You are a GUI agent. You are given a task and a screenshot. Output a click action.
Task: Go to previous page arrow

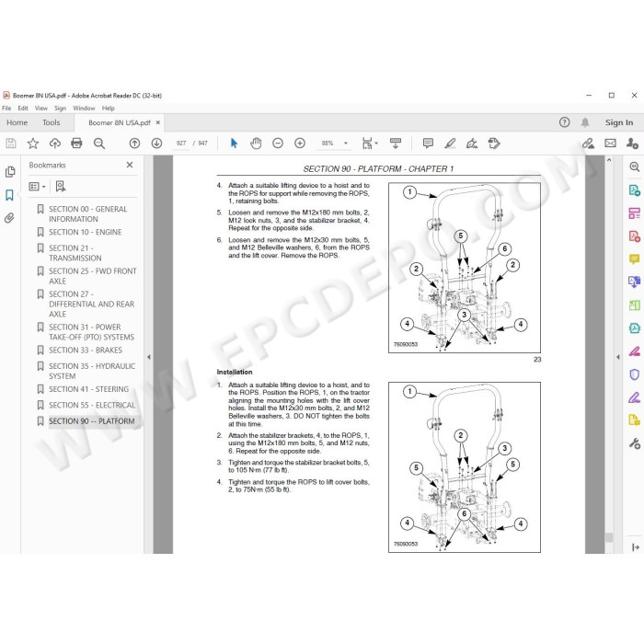point(134,144)
